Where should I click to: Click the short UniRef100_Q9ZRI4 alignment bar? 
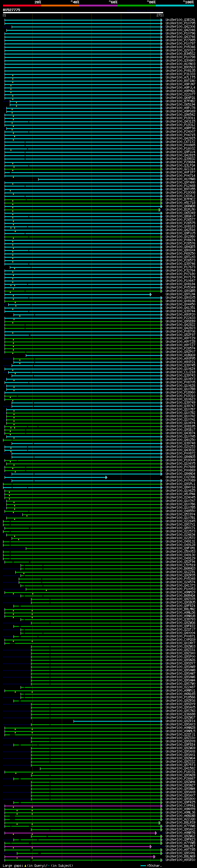pyautogui.click(x=117, y=721)
